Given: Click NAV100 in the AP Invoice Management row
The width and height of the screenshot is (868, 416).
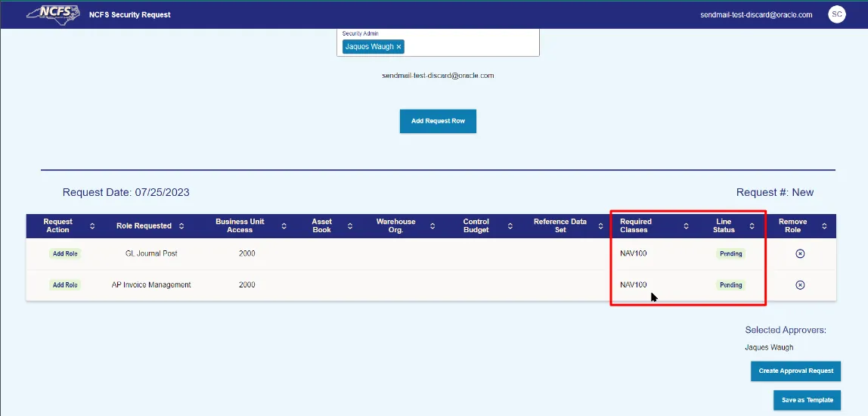Looking at the screenshot, I should coord(634,284).
